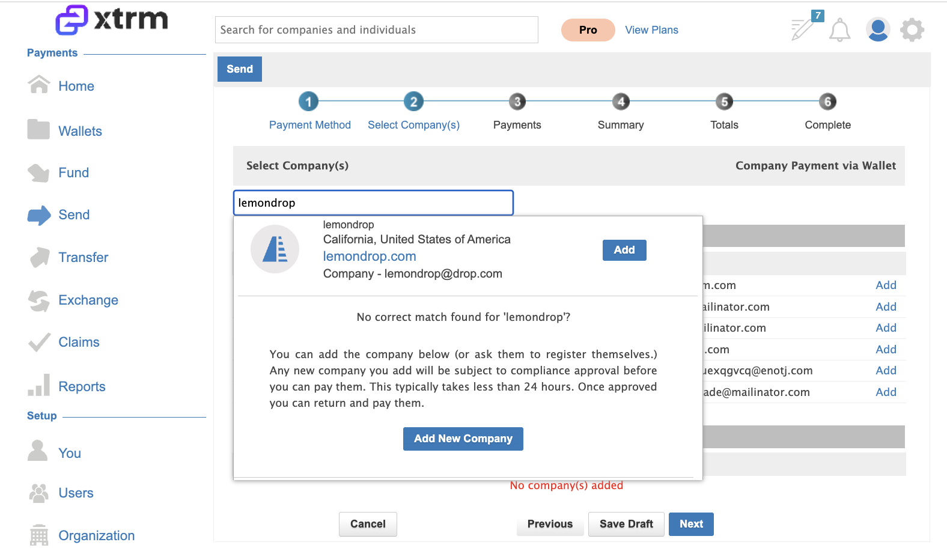Open the lemondrop.com website link

370,257
